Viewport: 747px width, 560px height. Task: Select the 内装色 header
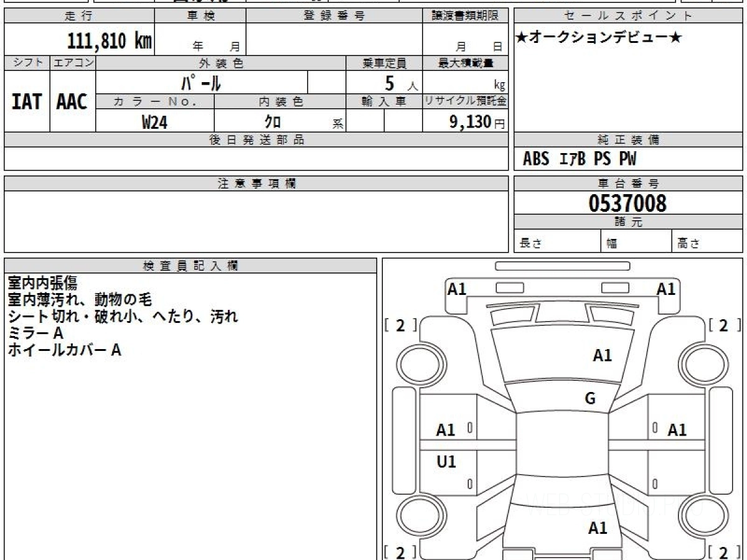click(280, 101)
